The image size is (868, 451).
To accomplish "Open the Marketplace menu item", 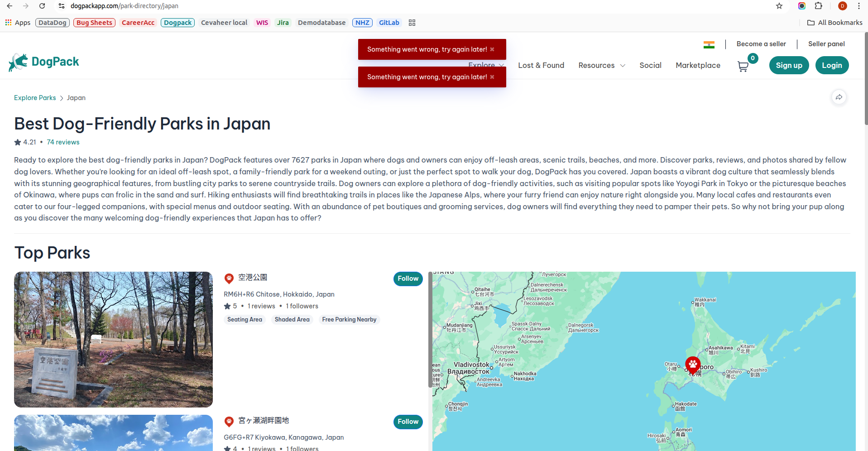I will (x=697, y=66).
